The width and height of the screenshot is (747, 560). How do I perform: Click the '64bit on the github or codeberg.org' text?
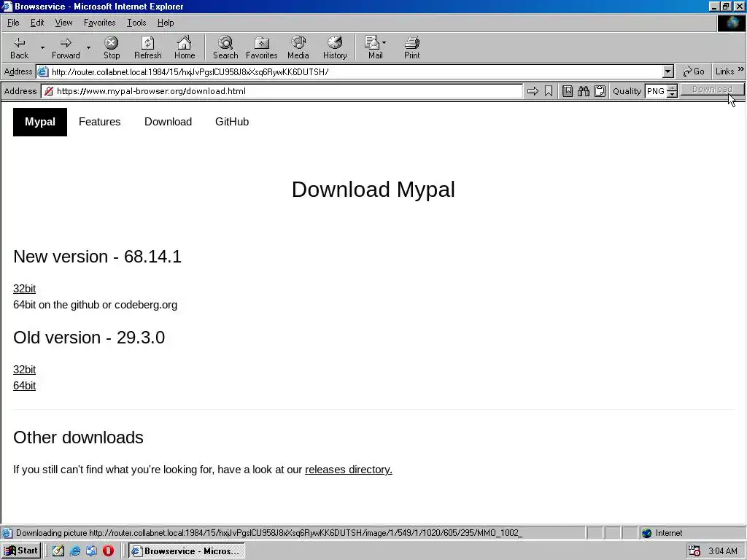(x=96, y=305)
